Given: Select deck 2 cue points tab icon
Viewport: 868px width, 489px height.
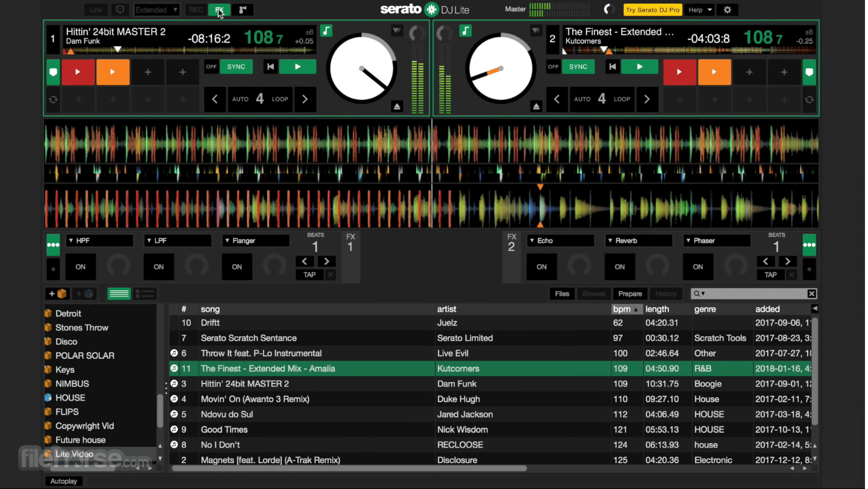Looking at the screenshot, I should [x=809, y=72].
